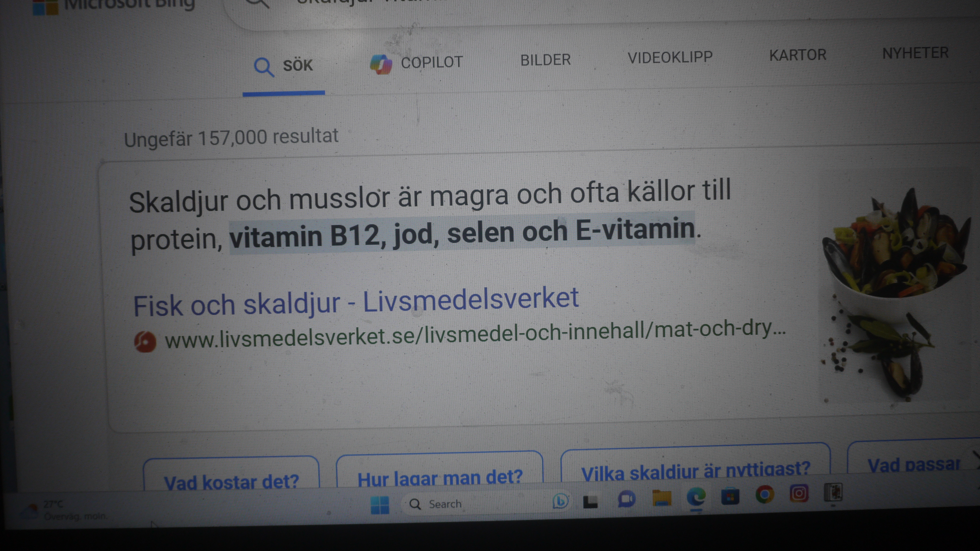Open the Copilot tab icon
The image size is (980, 551).
coord(381,64)
